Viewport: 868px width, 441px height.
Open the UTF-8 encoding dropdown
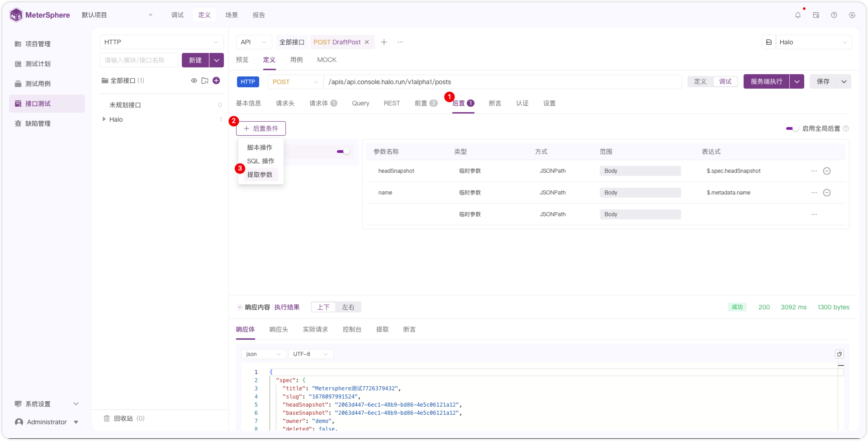(311, 354)
